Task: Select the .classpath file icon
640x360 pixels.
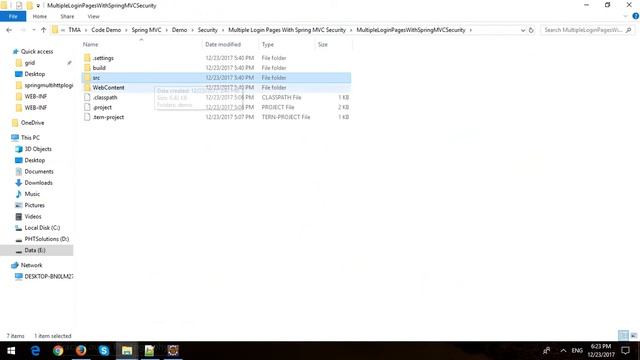Action: pos(87,97)
